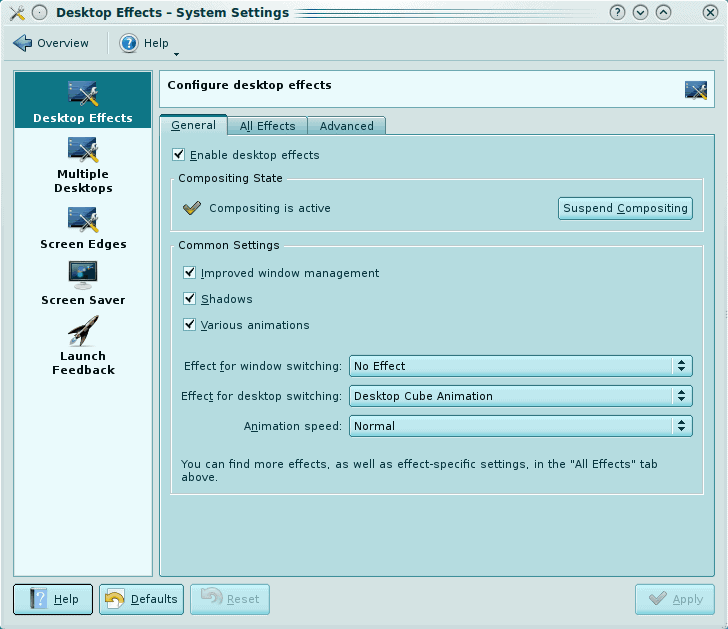Image resolution: width=728 pixels, height=629 pixels.
Task: Click the Compositing State group label
Action: coord(230,178)
